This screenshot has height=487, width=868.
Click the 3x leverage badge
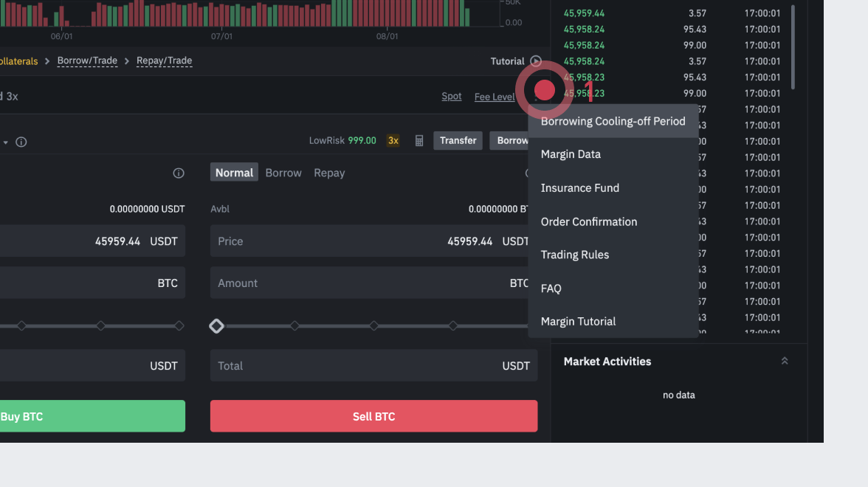(x=393, y=141)
